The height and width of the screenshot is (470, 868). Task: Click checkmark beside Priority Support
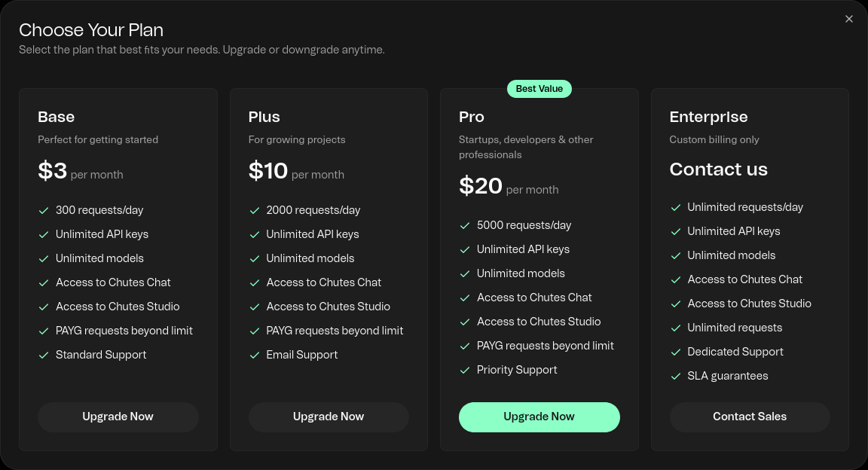(465, 370)
